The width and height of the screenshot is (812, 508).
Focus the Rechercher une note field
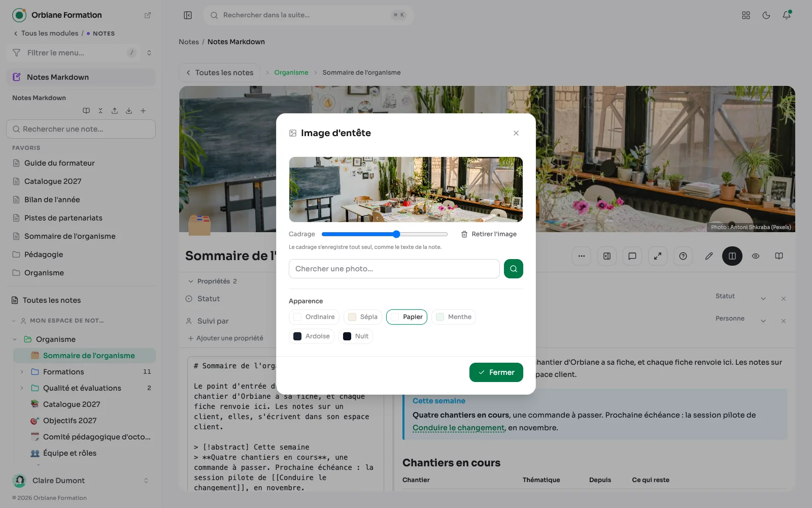[x=81, y=129]
